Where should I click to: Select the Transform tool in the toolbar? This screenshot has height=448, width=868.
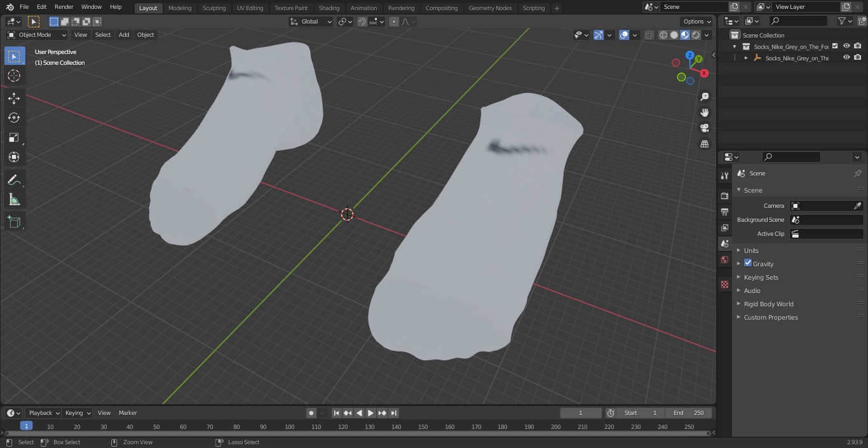14,157
